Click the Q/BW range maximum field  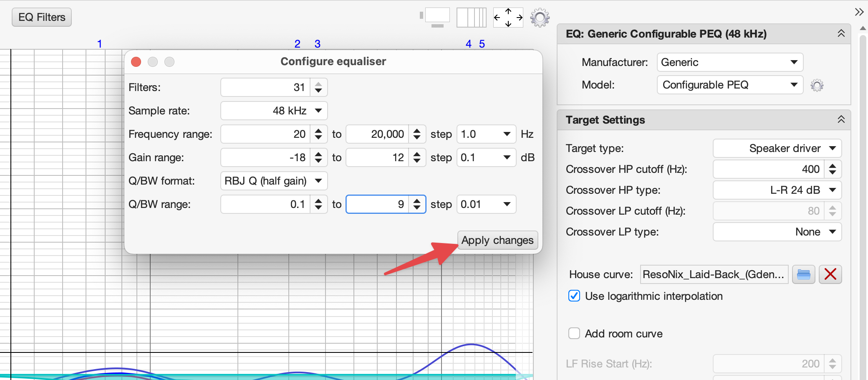coord(377,204)
